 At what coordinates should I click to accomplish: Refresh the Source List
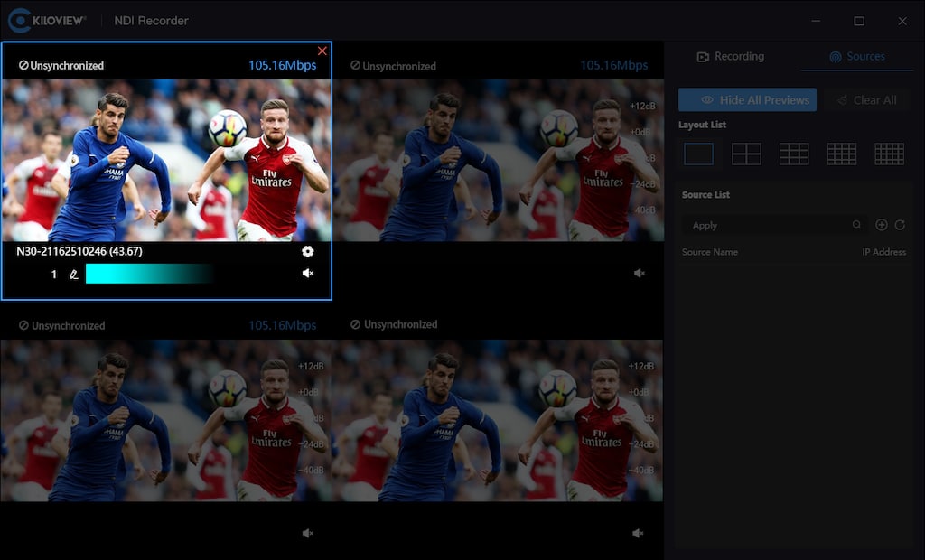[900, 225]
